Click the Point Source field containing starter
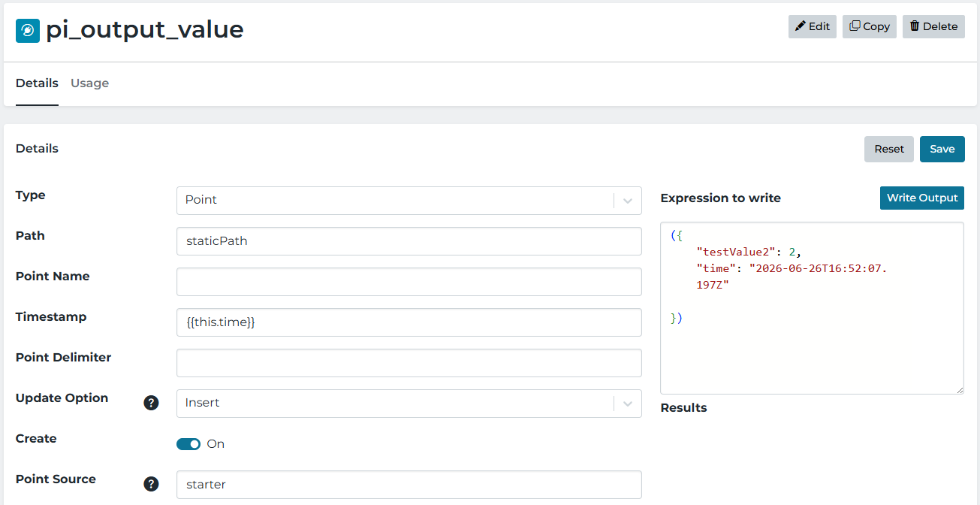 (409, 485)
